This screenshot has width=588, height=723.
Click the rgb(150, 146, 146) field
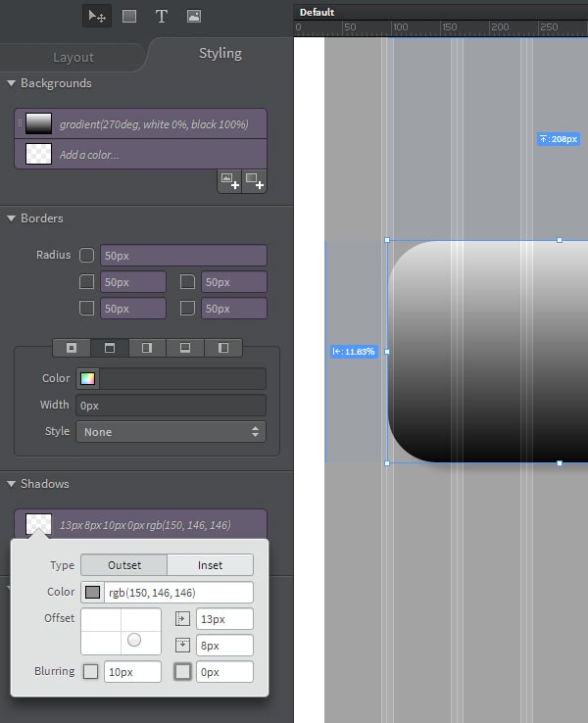point(178,592)
